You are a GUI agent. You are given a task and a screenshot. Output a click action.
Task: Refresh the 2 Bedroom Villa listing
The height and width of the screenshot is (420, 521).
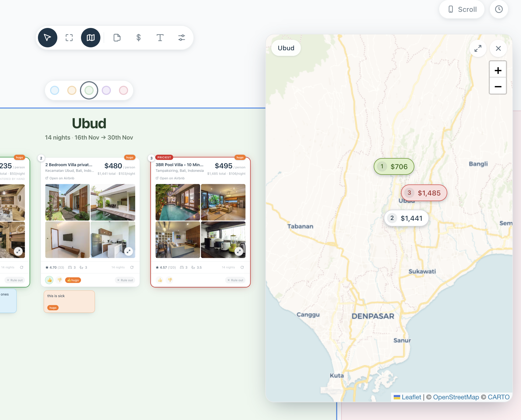(x=132, y=267)
